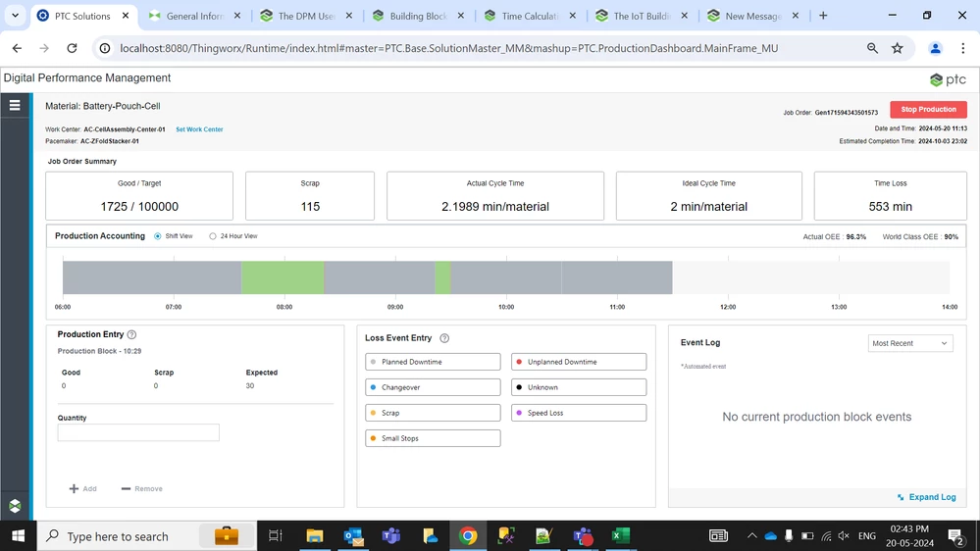Select the Shift View radio button
Viewport: 980px width, 551px height.
point(158,236)
